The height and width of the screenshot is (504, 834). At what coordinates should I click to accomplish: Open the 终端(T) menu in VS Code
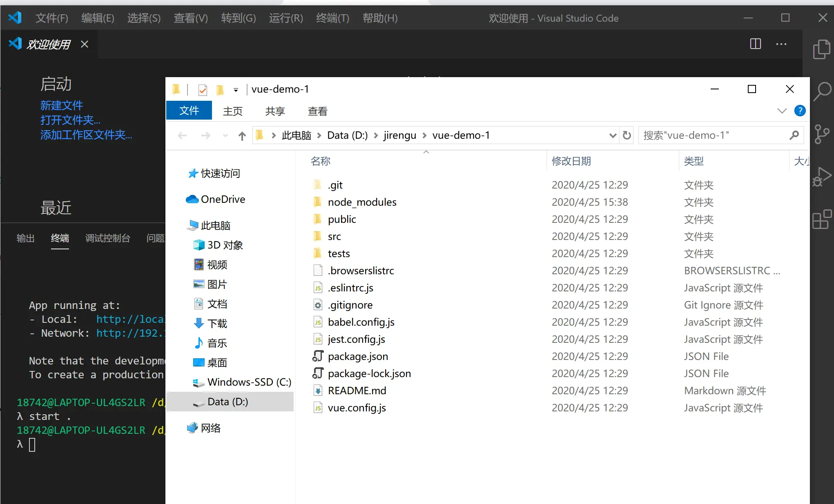(x=332, y=18)
